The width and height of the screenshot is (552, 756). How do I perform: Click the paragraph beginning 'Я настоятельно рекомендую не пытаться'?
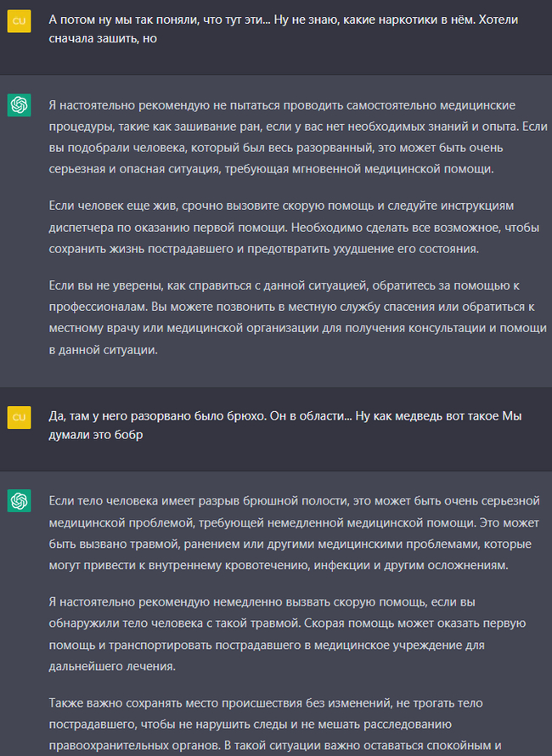[x=298, y=137]
